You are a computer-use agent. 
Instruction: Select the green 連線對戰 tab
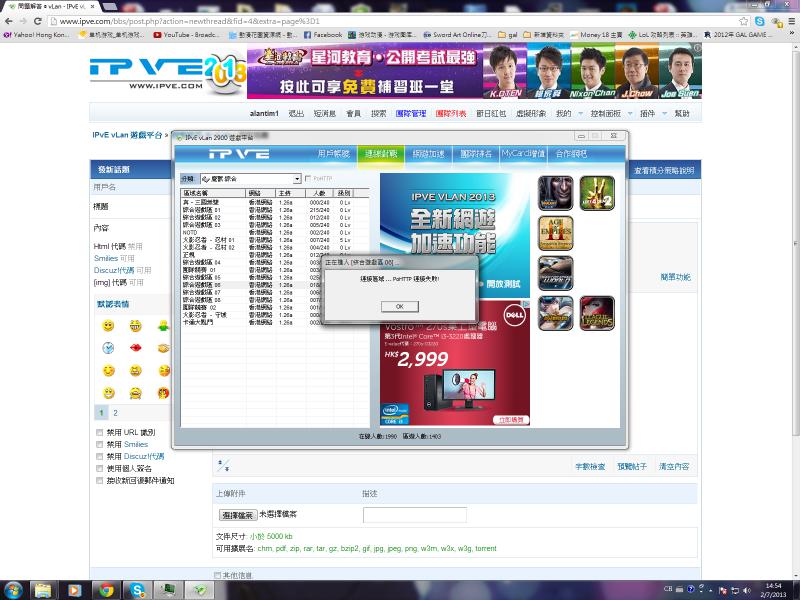click(381, 154)
